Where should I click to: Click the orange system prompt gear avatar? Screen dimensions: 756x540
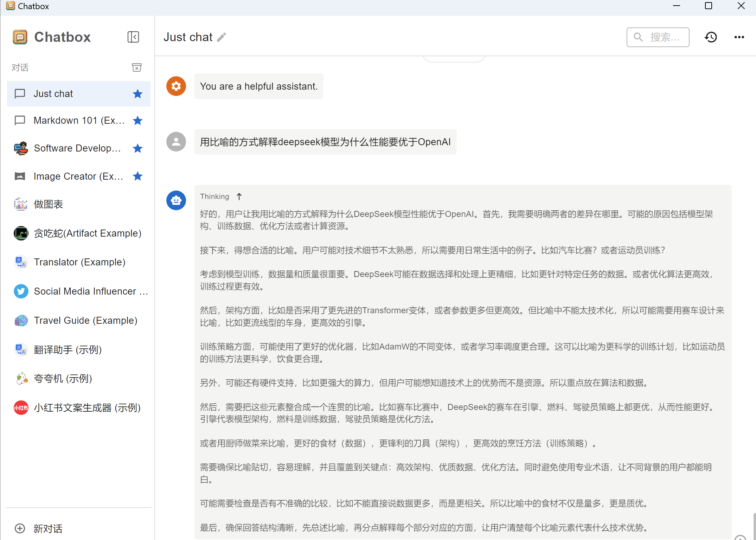(176, 86)
